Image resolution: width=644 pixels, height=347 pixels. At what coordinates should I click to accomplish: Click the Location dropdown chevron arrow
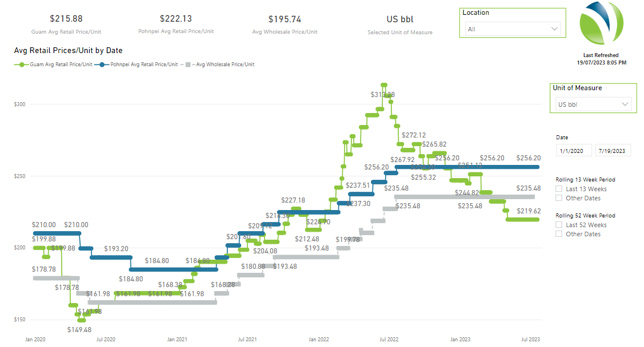click(554, 29)
